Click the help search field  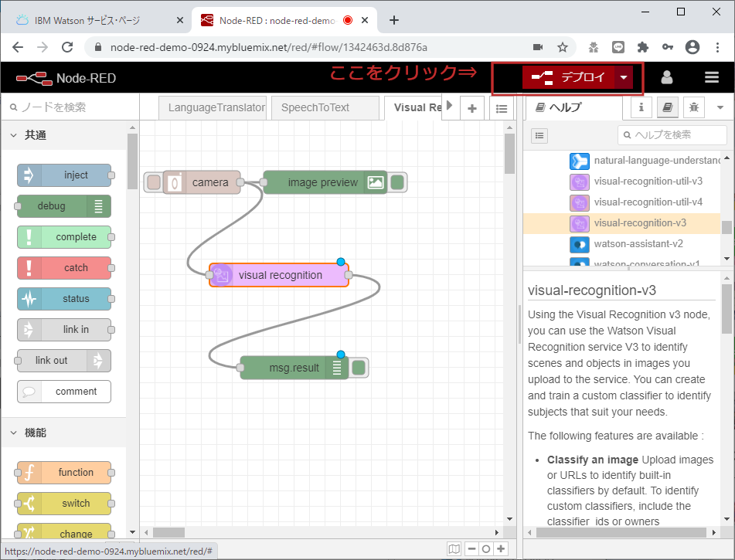point(672,134)
